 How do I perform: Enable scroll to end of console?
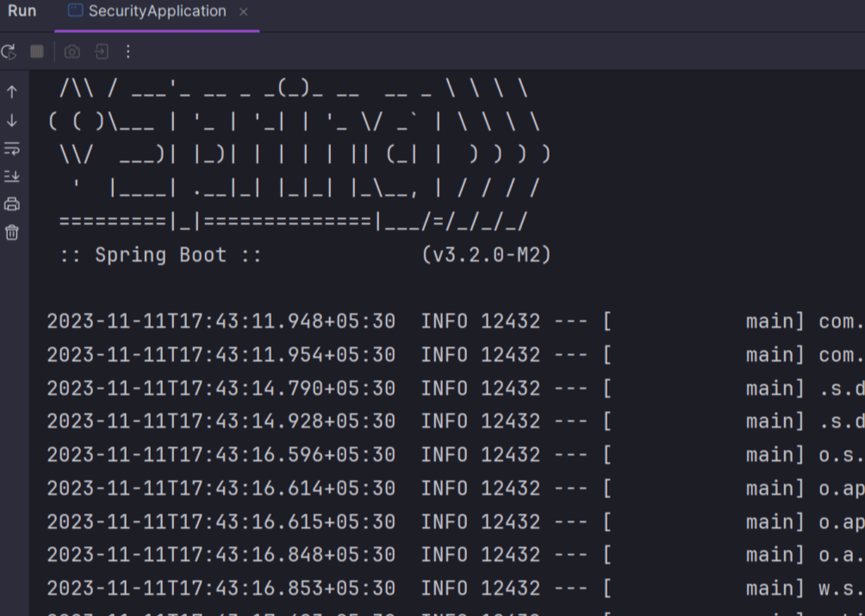(x=12, y=177)
